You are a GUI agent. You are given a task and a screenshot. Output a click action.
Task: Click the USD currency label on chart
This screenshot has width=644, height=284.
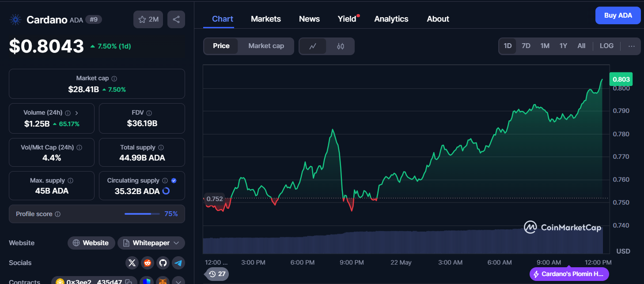(x=623, y=251)
